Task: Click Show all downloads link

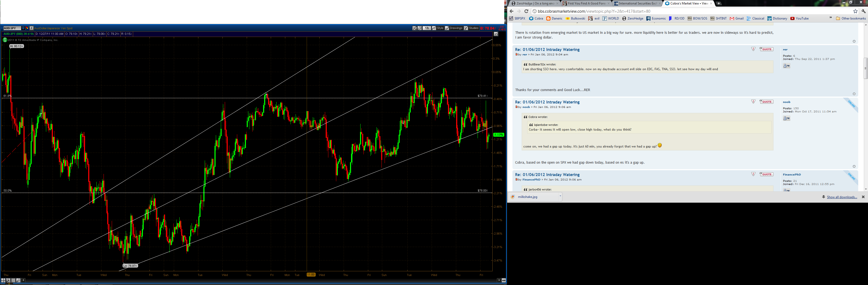Action: point(842,197)
